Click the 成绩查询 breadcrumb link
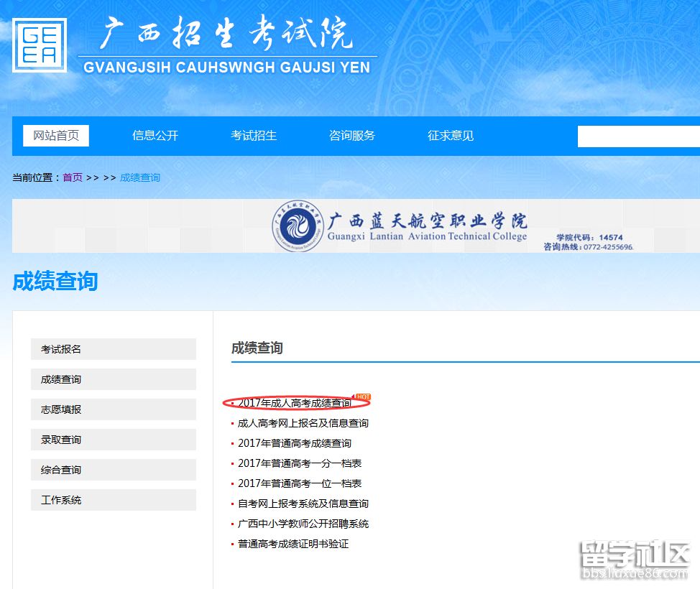 pos(140,177)
